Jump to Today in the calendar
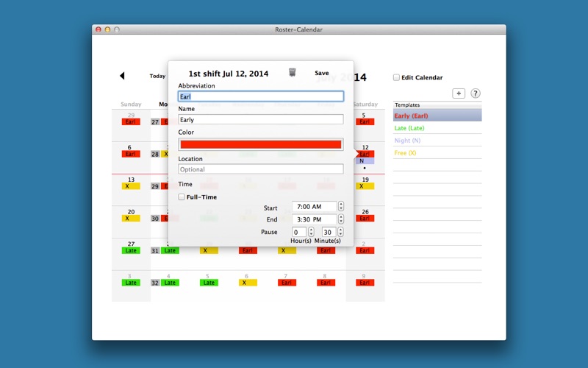 coord(157,76)
